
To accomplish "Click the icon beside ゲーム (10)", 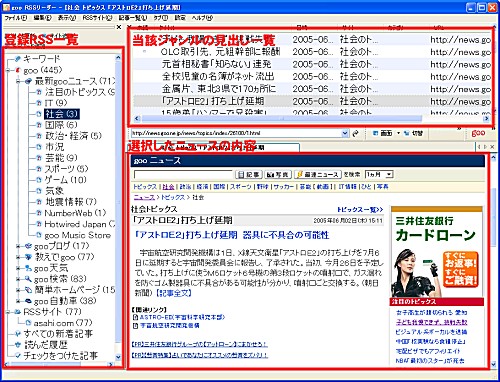I will coord(39,180).
